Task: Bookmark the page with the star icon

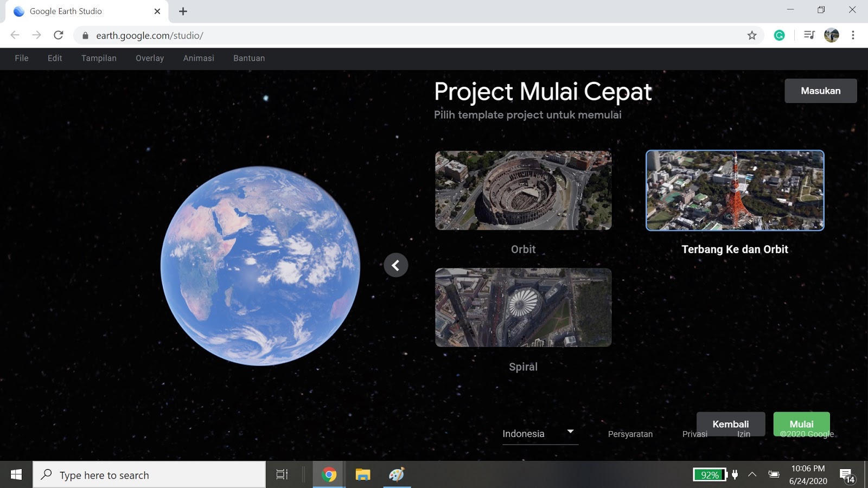Action: click(x=752, y=35)
